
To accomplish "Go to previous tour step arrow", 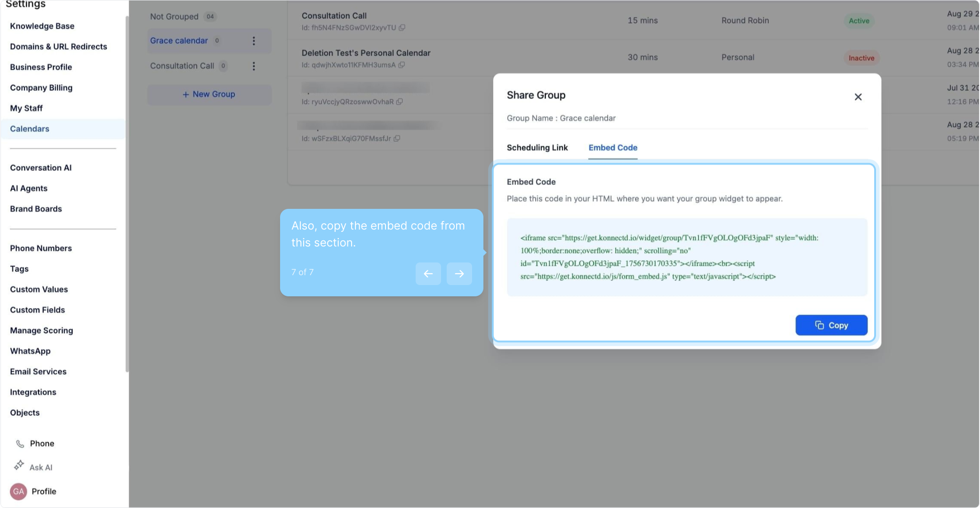I will tap(428, 274).
